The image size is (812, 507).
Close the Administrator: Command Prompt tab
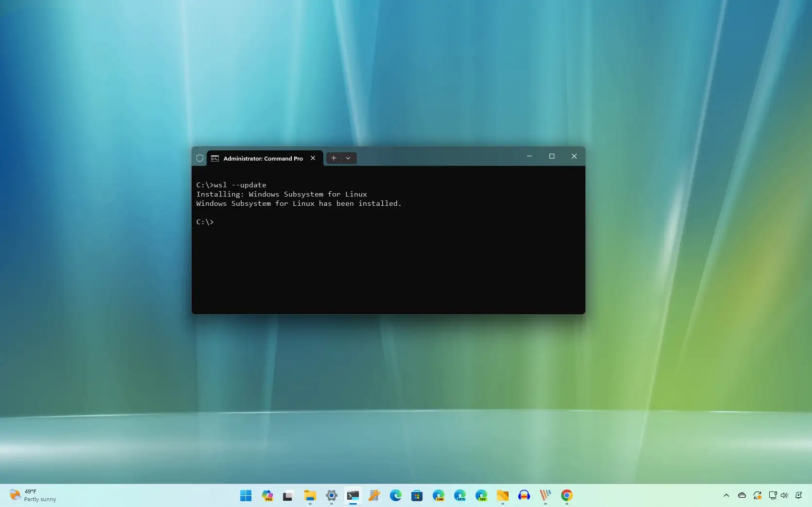(x=313, y=158)
